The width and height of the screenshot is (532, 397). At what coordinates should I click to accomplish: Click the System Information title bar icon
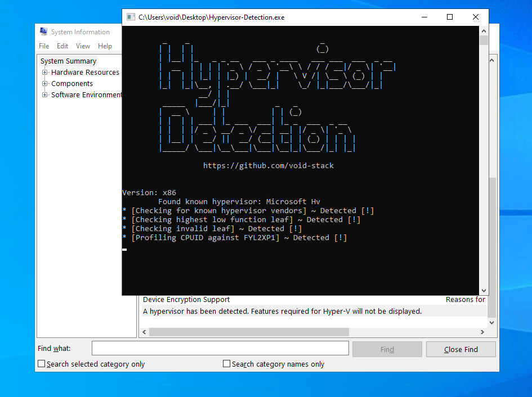pyautogui.click(x=43, y=32)
